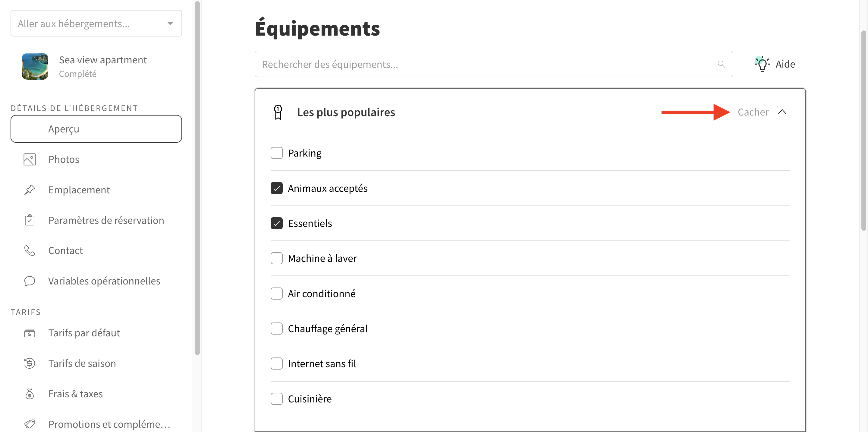Click the Photos image icon in sidebar
The height and width of the screenshot is (432, 868).
click(30, 160)
